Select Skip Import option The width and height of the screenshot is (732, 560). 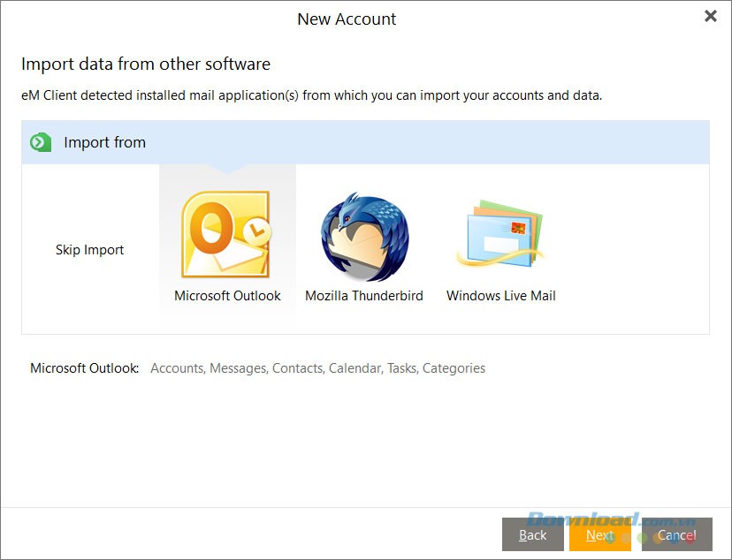click(89, 250)
